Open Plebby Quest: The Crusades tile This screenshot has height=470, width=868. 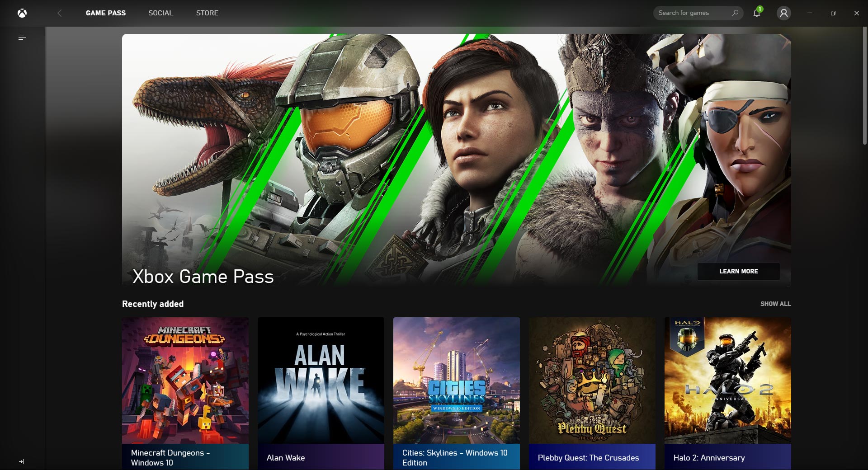click(592, 393)
